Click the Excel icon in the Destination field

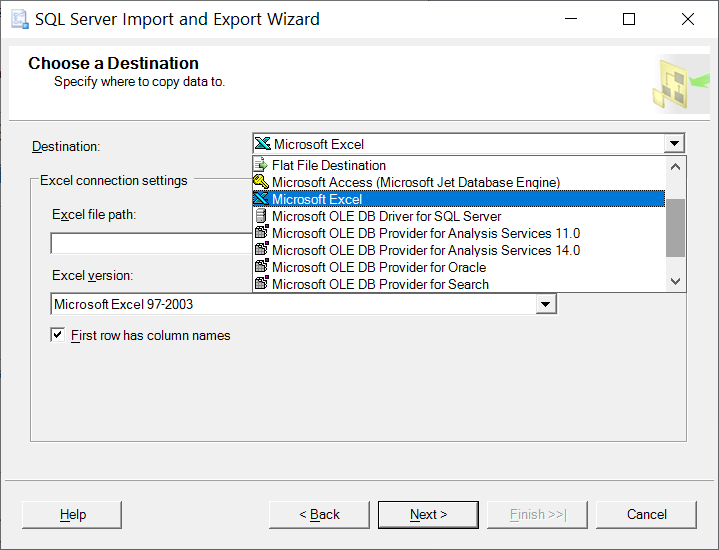pyautogui.click(x=262, y=144)
